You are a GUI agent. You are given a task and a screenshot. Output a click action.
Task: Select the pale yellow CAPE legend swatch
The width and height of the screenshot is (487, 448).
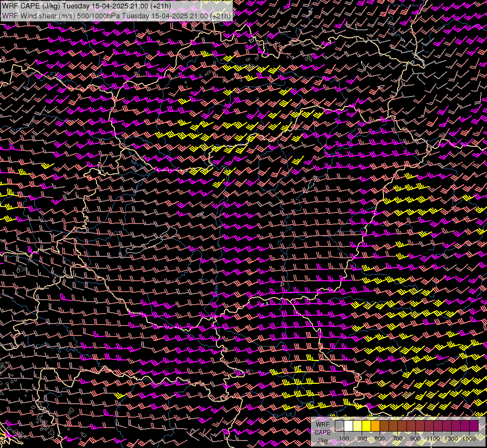tap(358, 426)
